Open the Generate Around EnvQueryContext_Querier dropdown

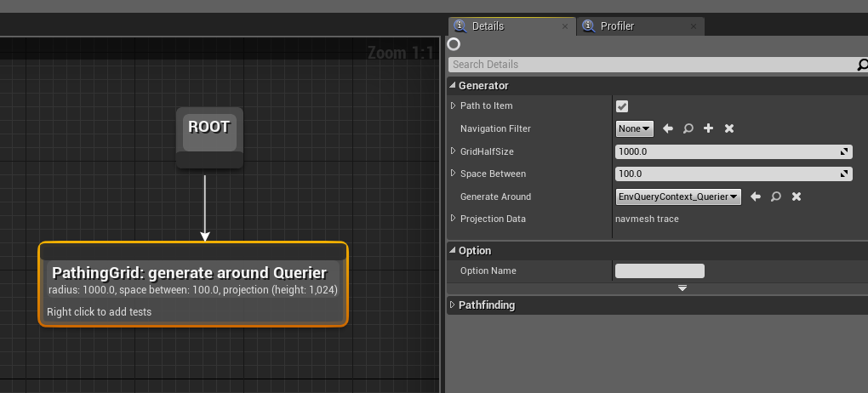click(678, 196)
